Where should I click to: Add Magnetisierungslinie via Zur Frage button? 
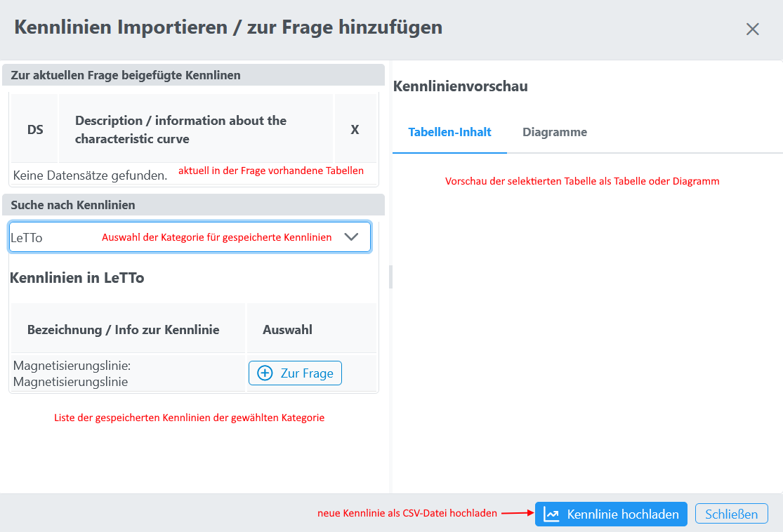tap(295, 373)
